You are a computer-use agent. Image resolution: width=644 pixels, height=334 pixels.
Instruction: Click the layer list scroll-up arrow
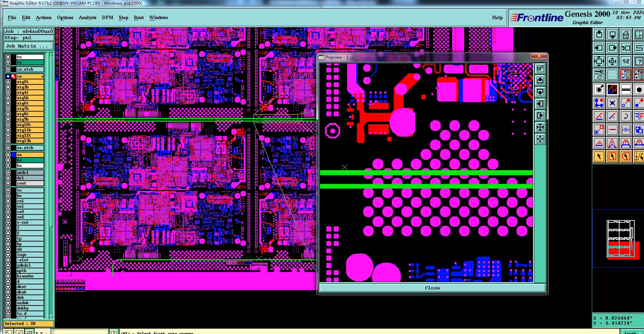51,55
